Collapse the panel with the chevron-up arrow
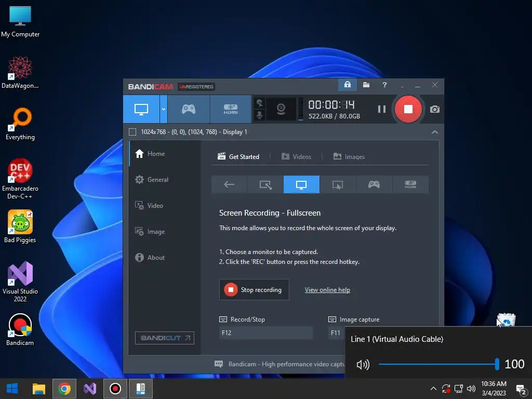The width and height of the screenshot is (532, 399). click(x=435, y=132)
